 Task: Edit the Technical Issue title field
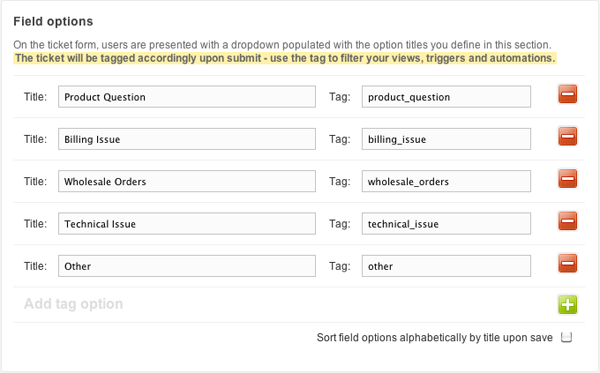click(x=187, y=224)
